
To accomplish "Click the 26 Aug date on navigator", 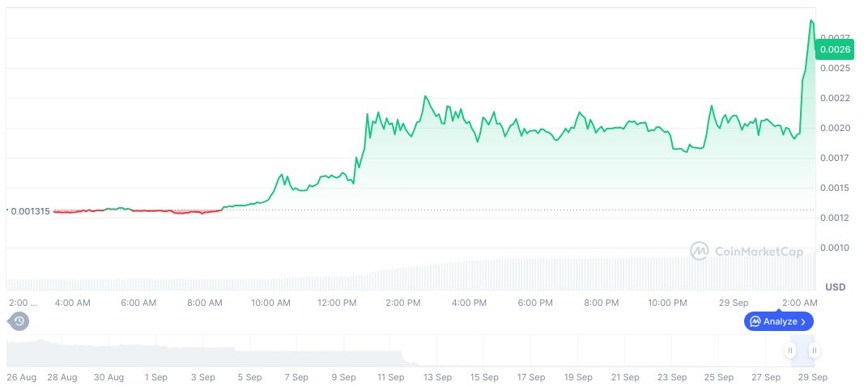I will (22, 377).
